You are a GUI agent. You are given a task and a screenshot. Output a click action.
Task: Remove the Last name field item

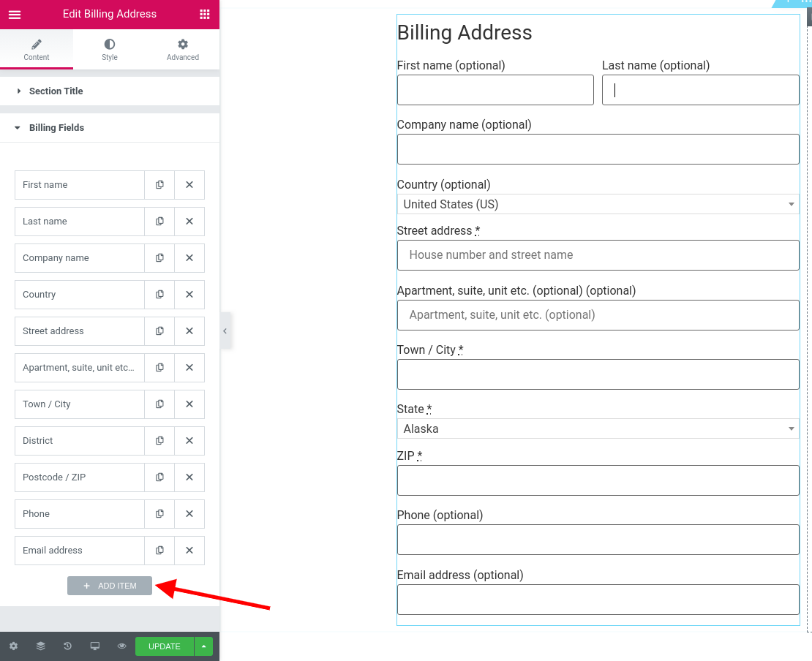[189, 222]
